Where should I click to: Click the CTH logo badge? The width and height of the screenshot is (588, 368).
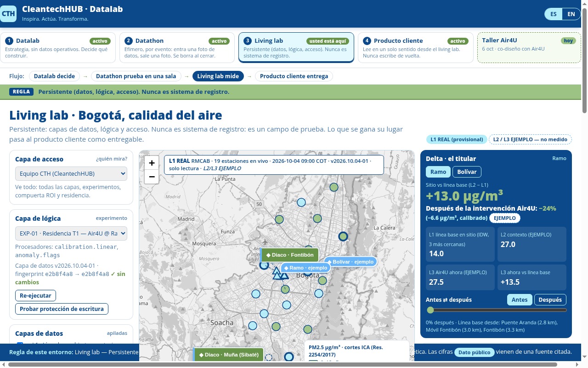8,14
